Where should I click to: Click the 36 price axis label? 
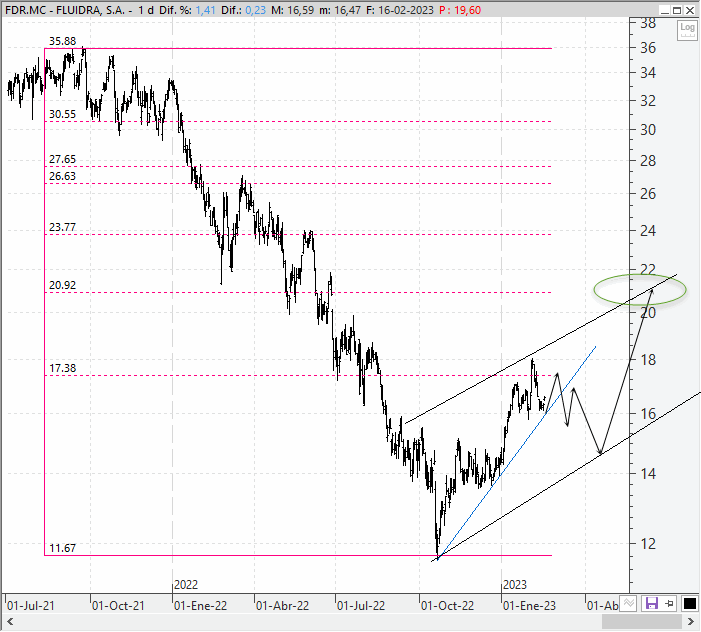tap(648, 48)
